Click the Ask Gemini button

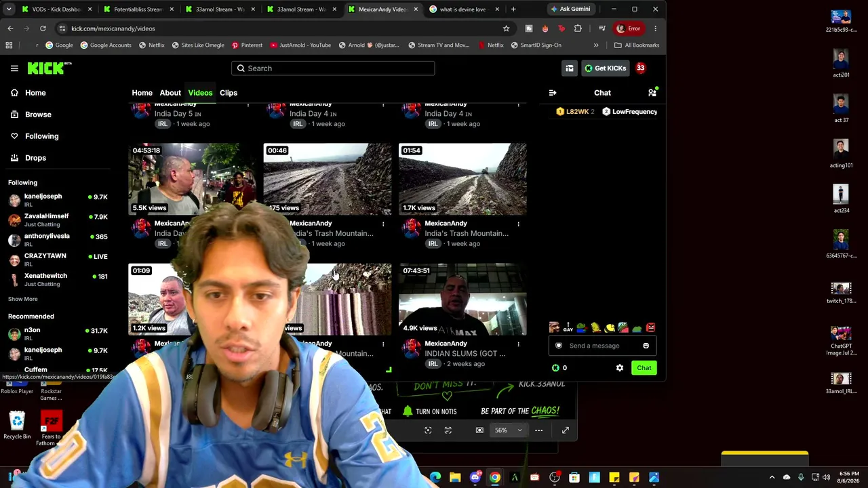(x=570, y=9)
